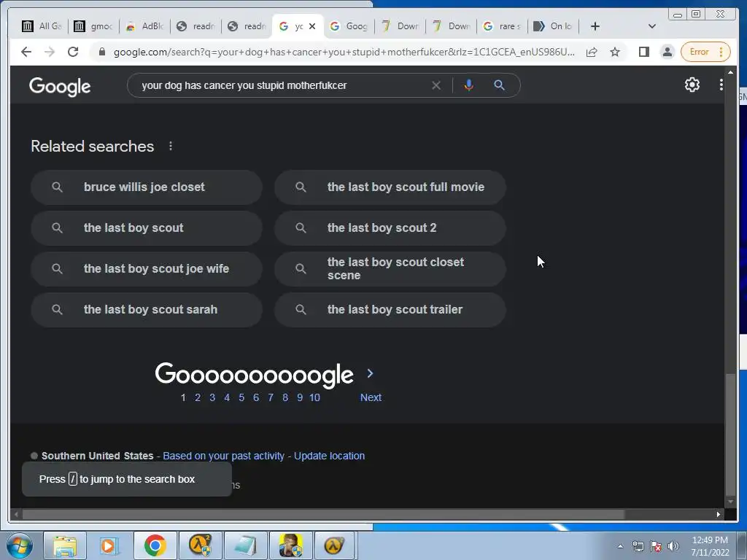Clear the search box with the X
Screen dimensions: 747x560
click(436, 85)
